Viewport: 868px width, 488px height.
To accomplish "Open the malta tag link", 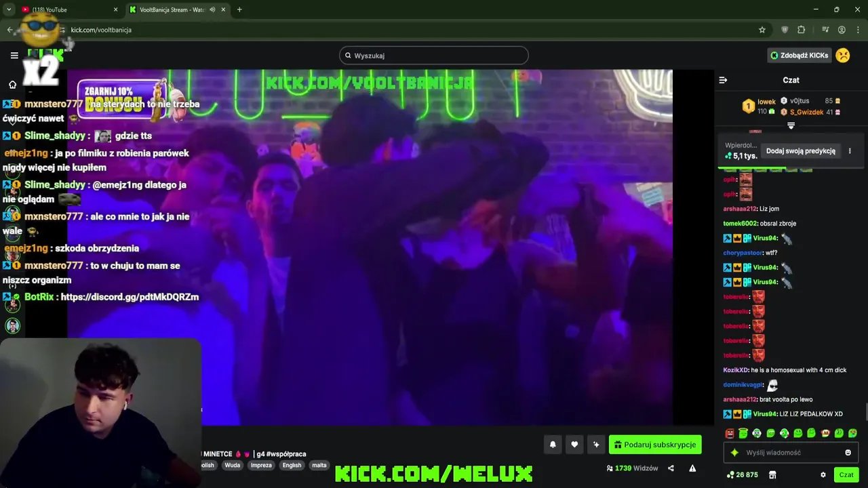I will coord(319,466).
